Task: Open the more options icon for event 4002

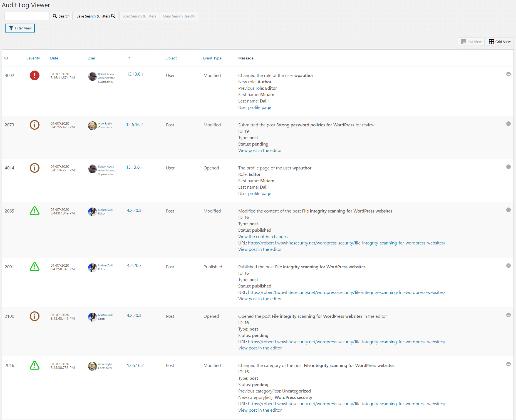Action: 508,74
